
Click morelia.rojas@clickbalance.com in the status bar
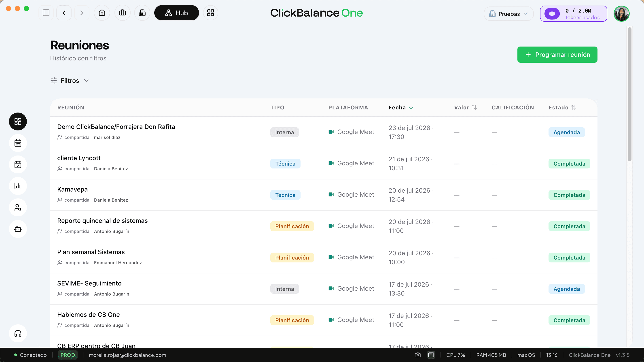pos(127,355)
